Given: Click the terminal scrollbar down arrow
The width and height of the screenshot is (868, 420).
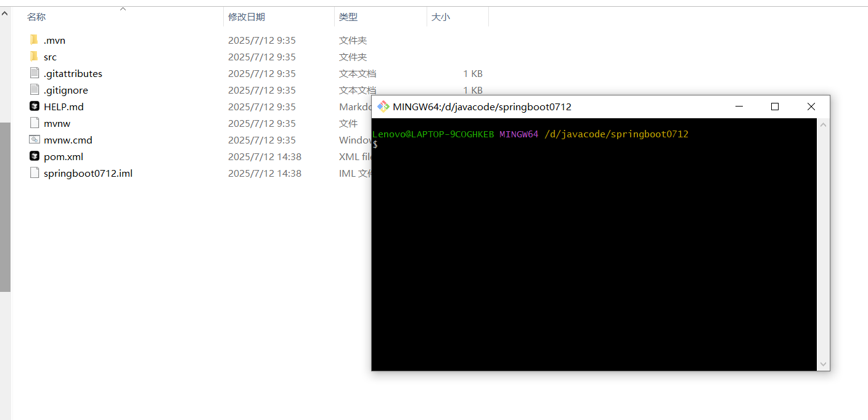Looking at the screenshot, I should [823, 365].
